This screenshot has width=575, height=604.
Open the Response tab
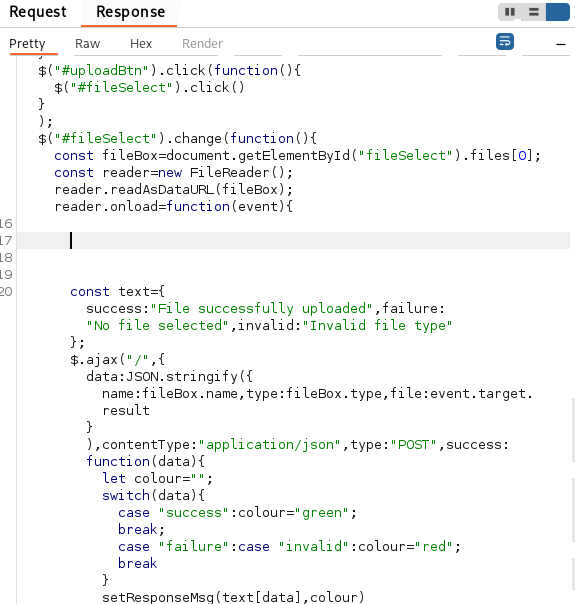(x=130, y=12)
